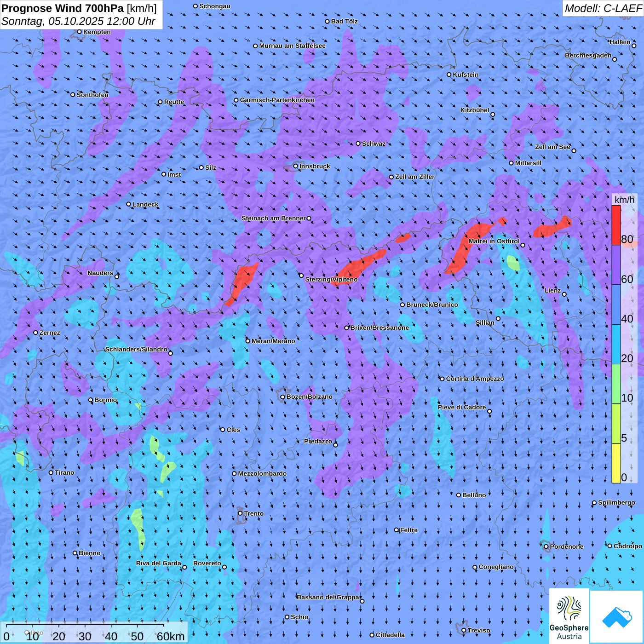Select the Matrei in Osttirol label
The height and width of the screenshot is (644, 644).
point(494,241)
